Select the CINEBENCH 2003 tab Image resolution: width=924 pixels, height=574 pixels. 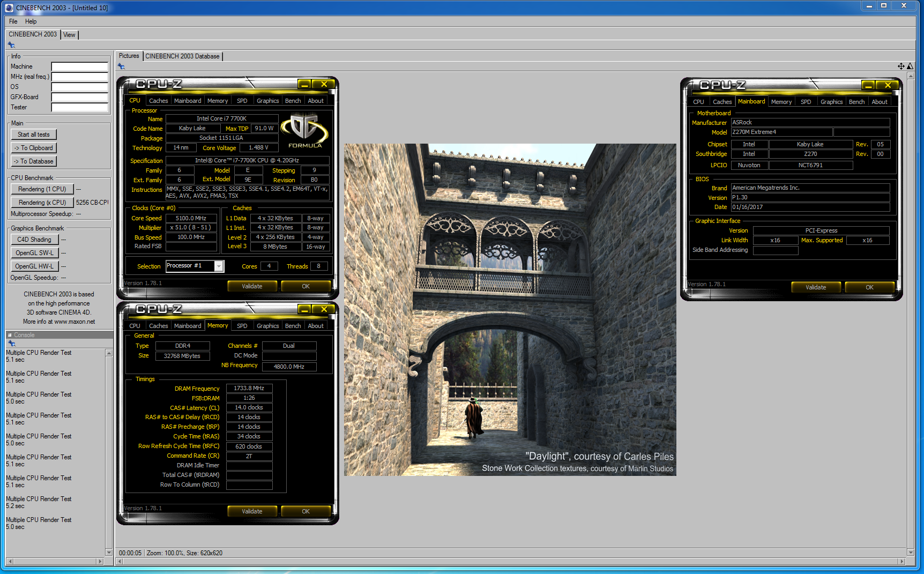point(33,34)
